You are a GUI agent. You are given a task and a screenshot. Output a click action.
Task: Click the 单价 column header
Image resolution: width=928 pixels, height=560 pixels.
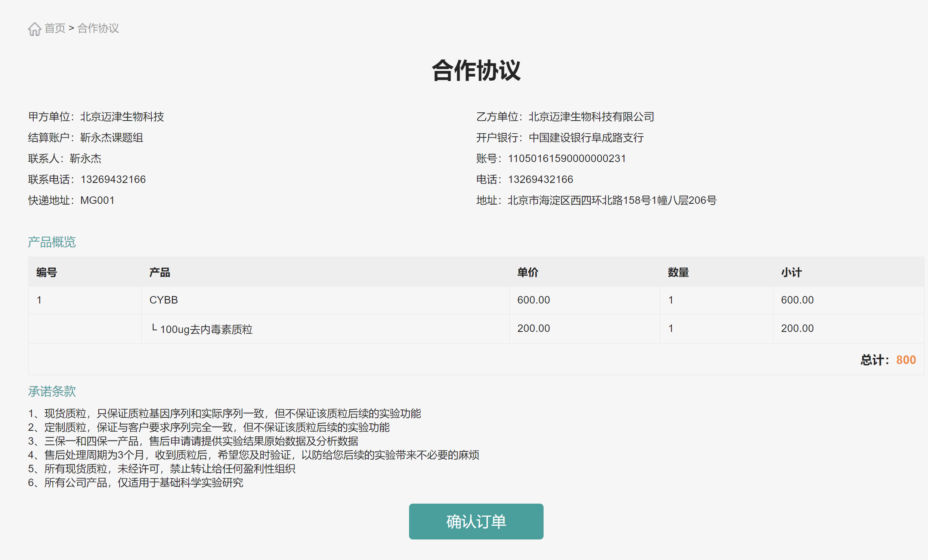pyautogui.click(x=528, y=272)
